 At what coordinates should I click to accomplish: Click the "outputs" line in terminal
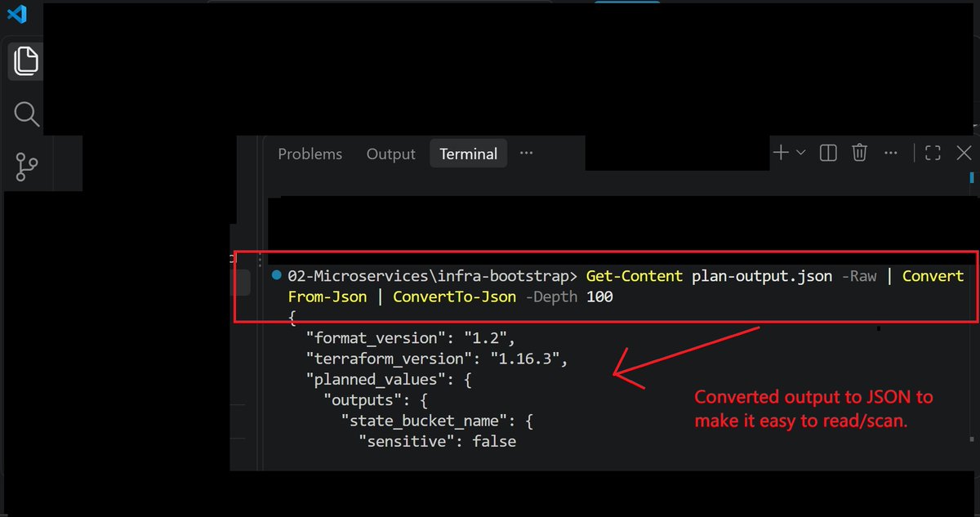tap(376, 400)
